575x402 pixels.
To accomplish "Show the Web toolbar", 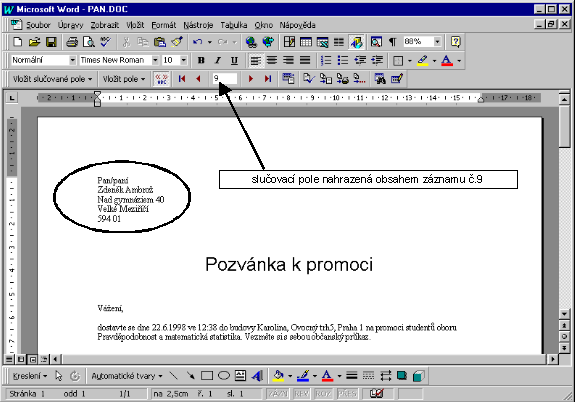I will point(268,42).
